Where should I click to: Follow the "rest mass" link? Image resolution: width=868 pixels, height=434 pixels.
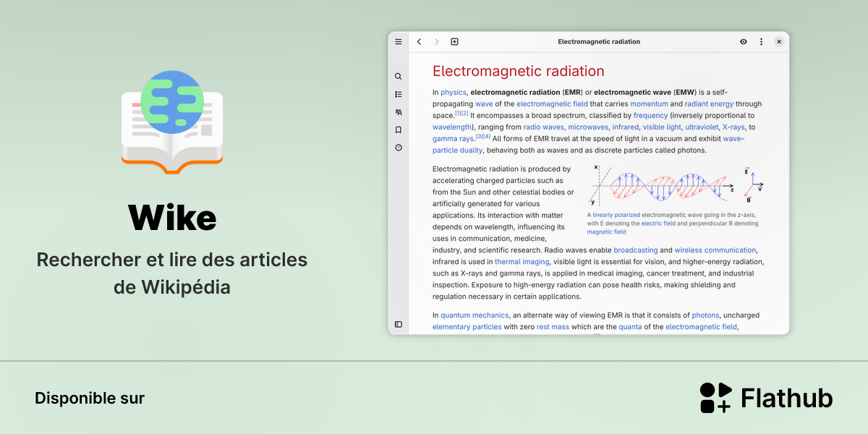point(553,327)
